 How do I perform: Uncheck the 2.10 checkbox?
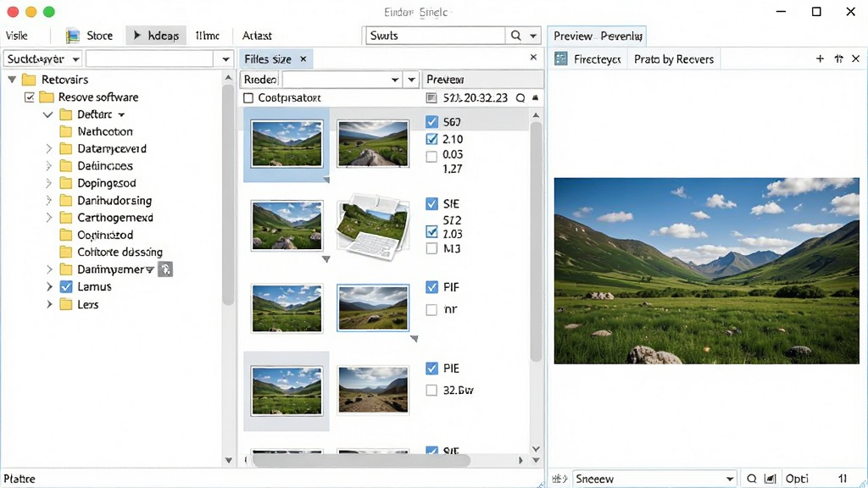[x=431, y=139]
